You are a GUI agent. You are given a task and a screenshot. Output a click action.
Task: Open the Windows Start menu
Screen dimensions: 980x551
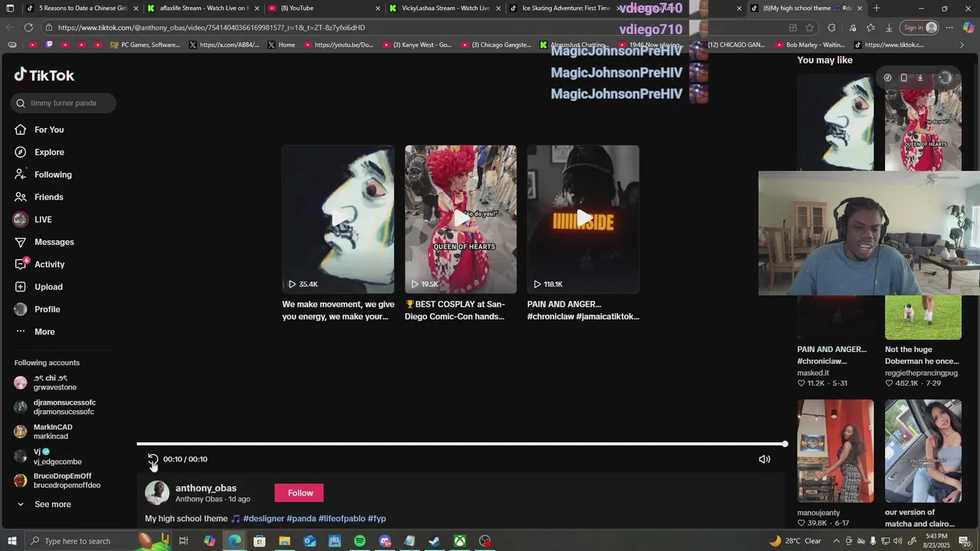tap(12, 541)
